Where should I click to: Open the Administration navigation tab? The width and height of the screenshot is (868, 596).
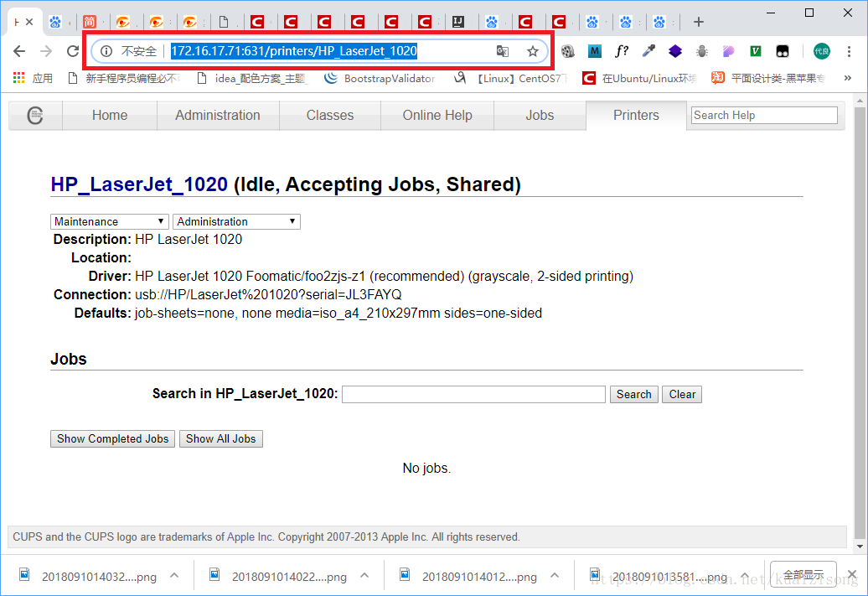click(x=218, y=115)
